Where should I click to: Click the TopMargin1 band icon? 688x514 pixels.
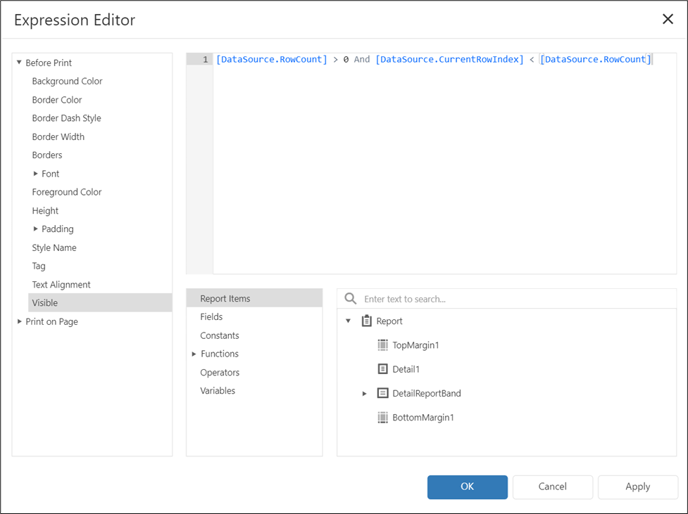coord(383,345)
